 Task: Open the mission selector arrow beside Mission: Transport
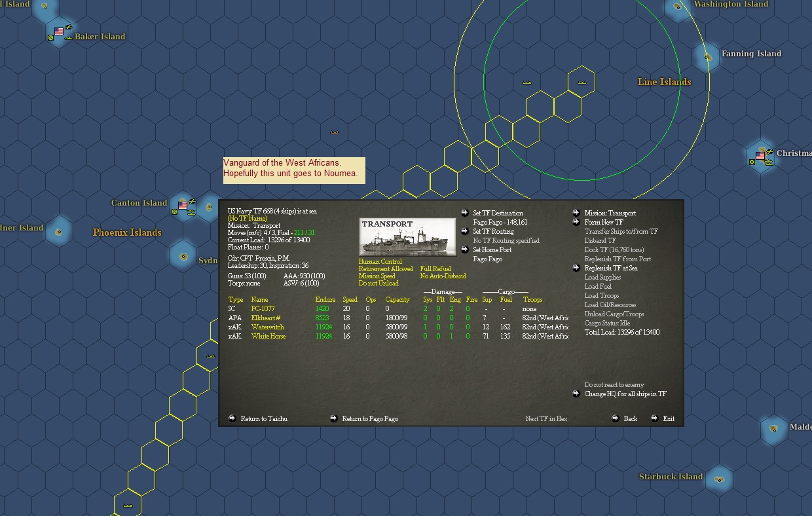tap(576, 213)
